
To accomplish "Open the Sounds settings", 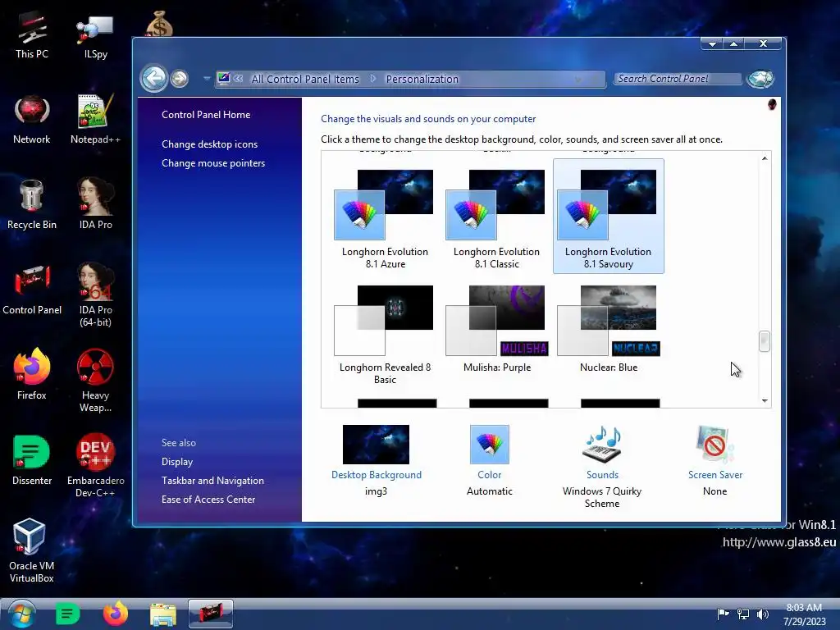I will pos(601,466).
